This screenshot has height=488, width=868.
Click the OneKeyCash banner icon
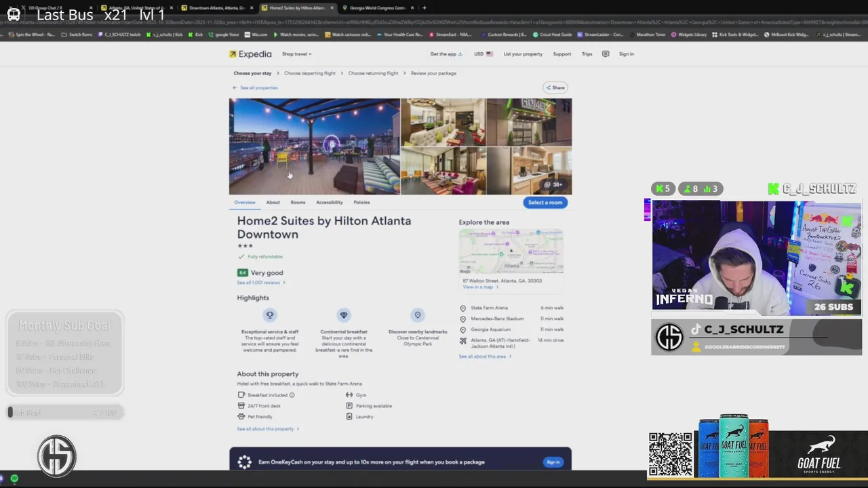pos(245,462)
